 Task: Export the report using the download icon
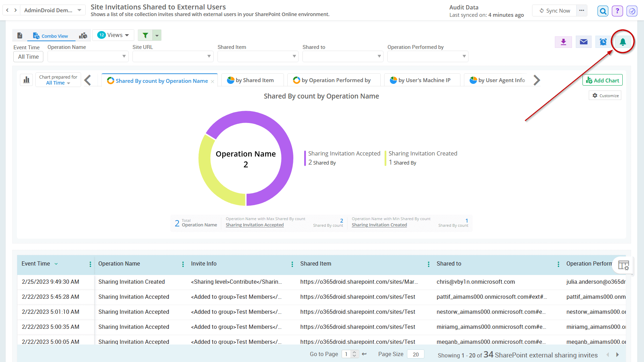[563, 42]
